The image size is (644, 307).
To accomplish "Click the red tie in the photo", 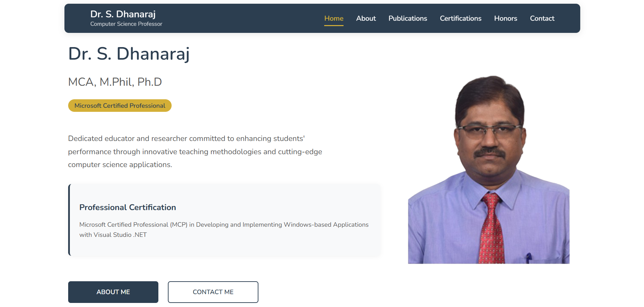I will pyautogui.click(x=491, y=230).
